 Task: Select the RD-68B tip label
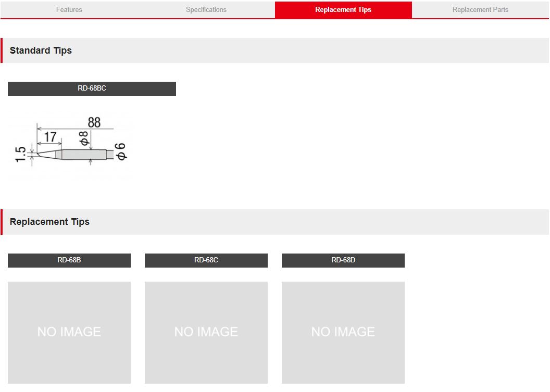coord(69,260)
